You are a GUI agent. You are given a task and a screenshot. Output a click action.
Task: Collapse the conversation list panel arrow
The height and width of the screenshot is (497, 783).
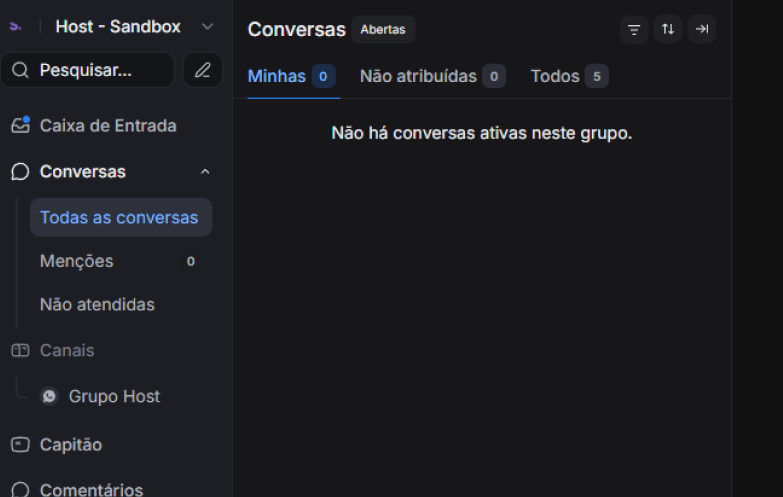click(x=702, y=30)
